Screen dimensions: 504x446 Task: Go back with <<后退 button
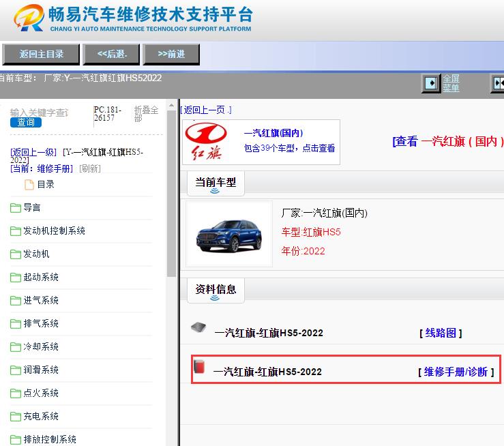111,55
